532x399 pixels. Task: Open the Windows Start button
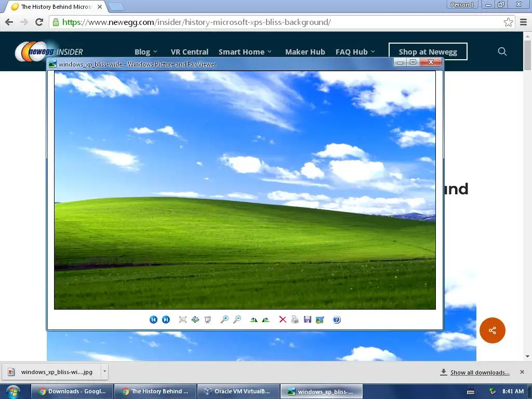13,392
